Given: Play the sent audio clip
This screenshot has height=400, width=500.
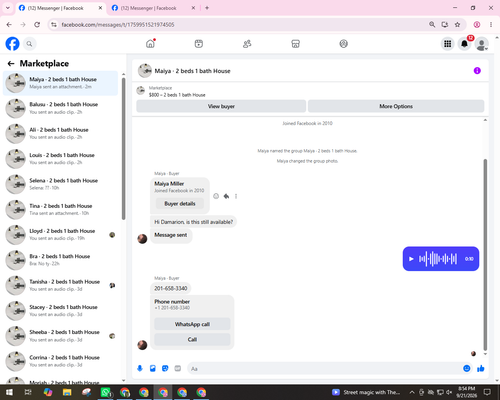Looking at the screenshot, I should pyautogui.click(x=411, y=259).
